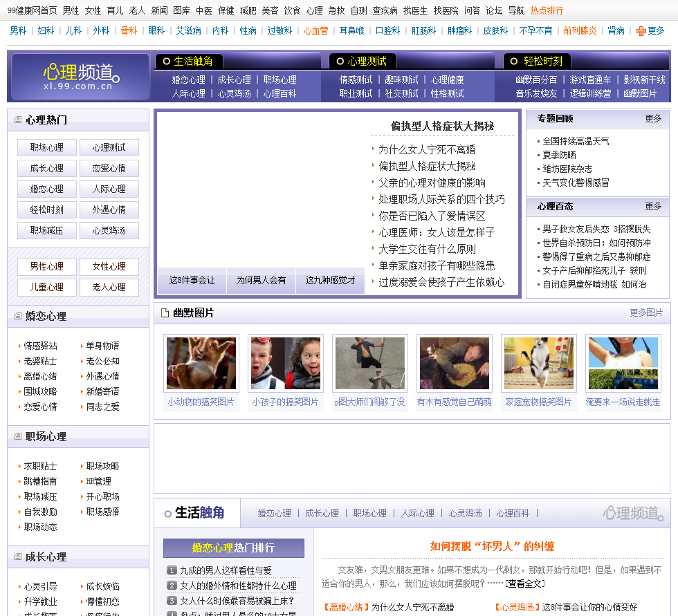Screen dimensions: 678x616
Task: Click the 心理频道 xl.99.com.cn logo
Action: click(80, 77)
